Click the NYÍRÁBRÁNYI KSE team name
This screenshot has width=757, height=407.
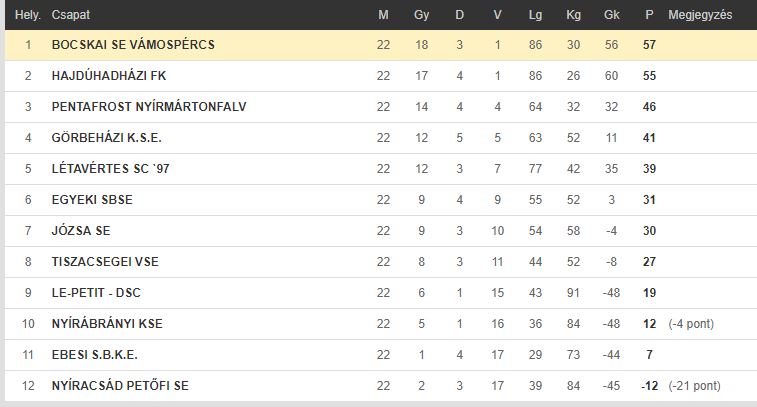(x=107, y=324)
